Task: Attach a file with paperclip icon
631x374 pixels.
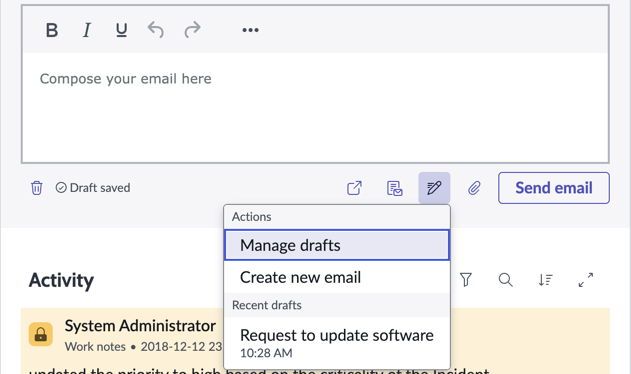Action: [x=474, y=188]
